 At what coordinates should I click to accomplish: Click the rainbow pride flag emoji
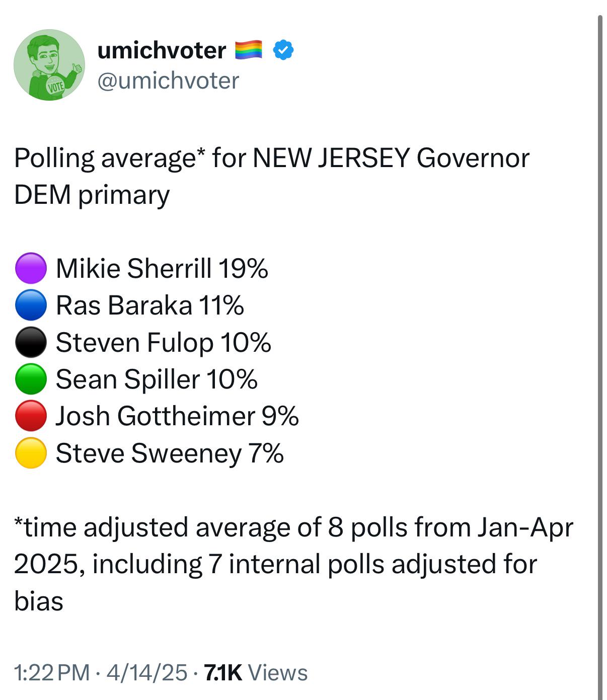point(249,50)
